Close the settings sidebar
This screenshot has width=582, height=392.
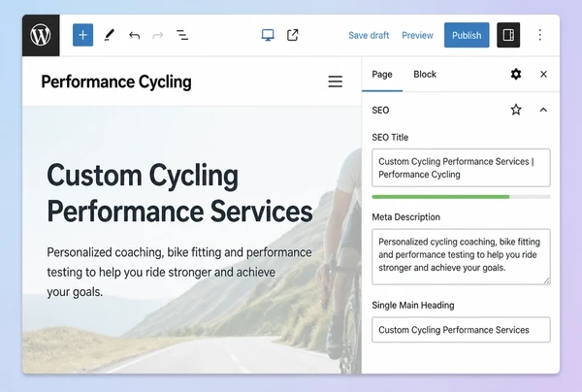pos(543,75)
